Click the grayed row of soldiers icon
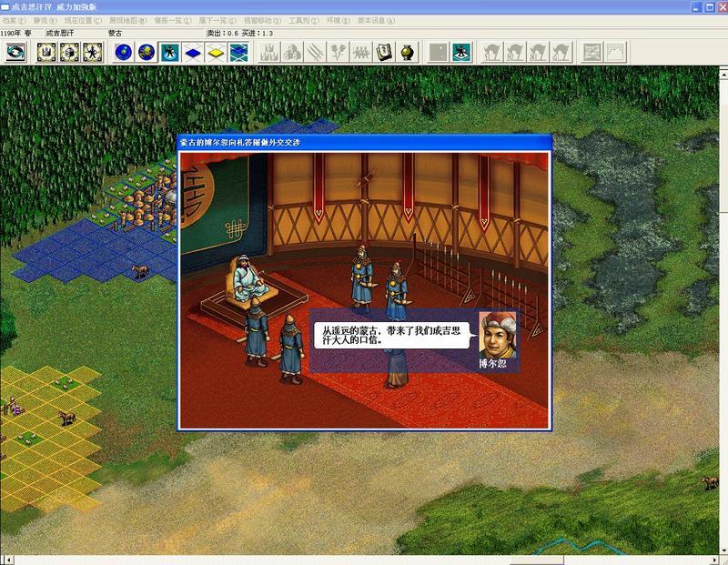 pos(361,52)
